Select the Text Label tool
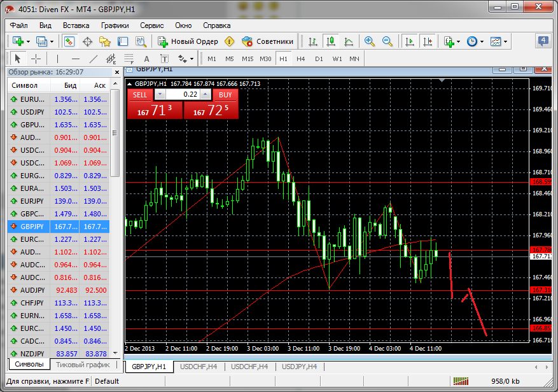Image resolution: width=558 pixels, height=392 pixels. click(x=164, y=59)
